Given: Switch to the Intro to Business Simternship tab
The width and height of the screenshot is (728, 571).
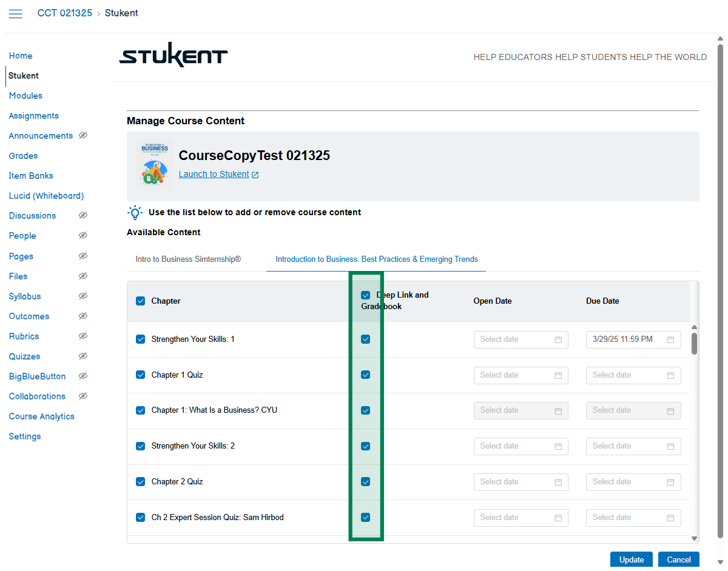Looking at the screenshot, I should pyautogui.click(x=188, y=259).
